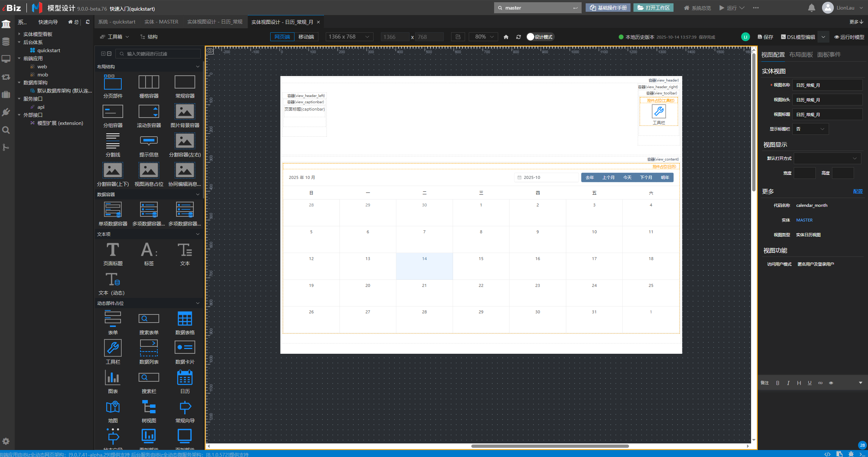Click the 保存 save button
This screenshot has width=868, height=457.
[x=765, y=37]
